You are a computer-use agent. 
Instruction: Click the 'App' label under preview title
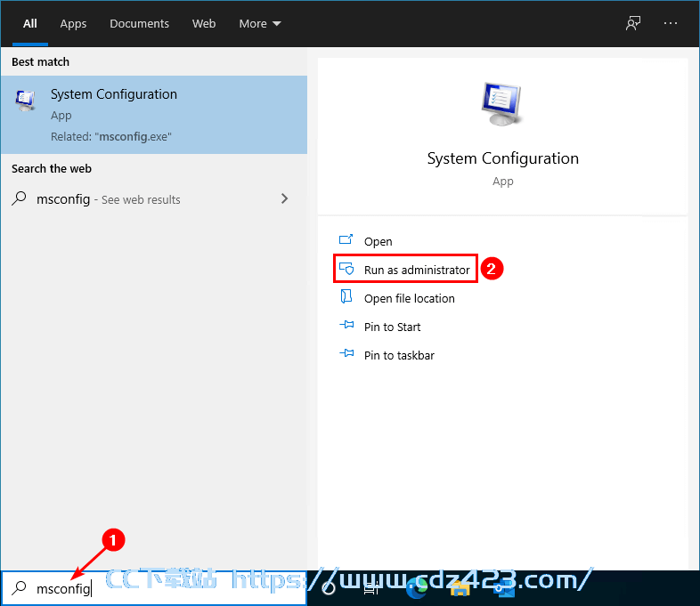(502, 182)
